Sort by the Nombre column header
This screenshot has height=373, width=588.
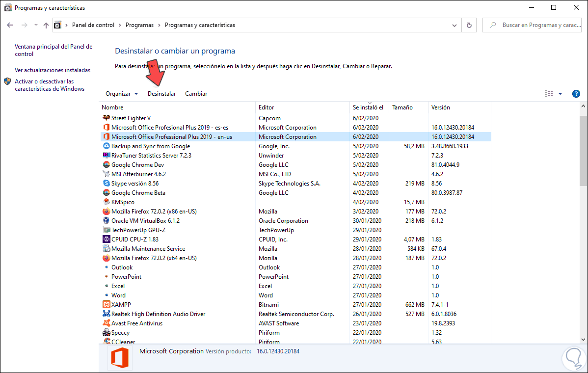coord(177,107)
